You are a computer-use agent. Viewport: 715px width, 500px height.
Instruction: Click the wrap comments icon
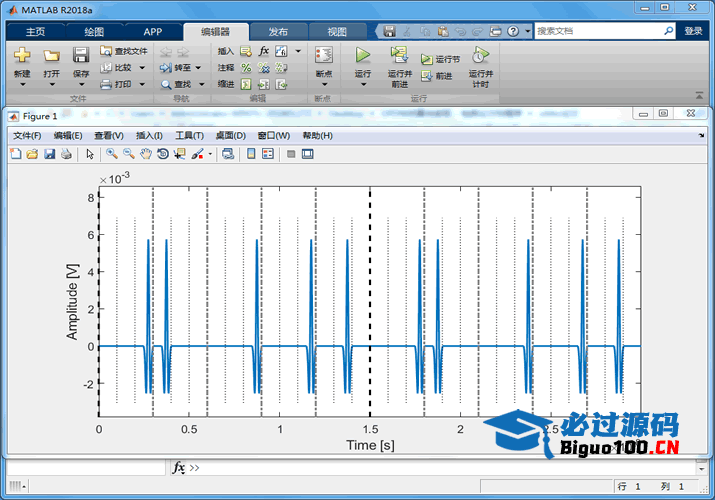coord(281,68)
